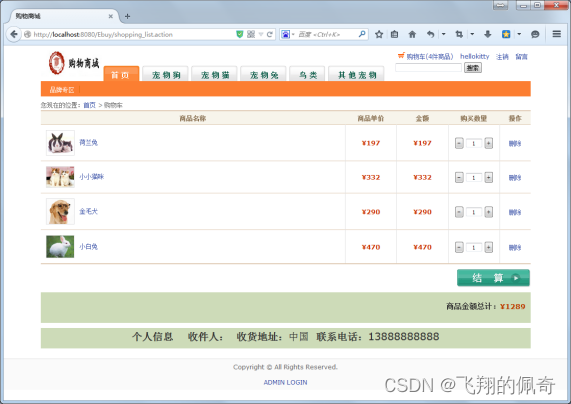Open the browser hamburger menu
Viewport: 571px width, 404px height.
tap(556, 34)
